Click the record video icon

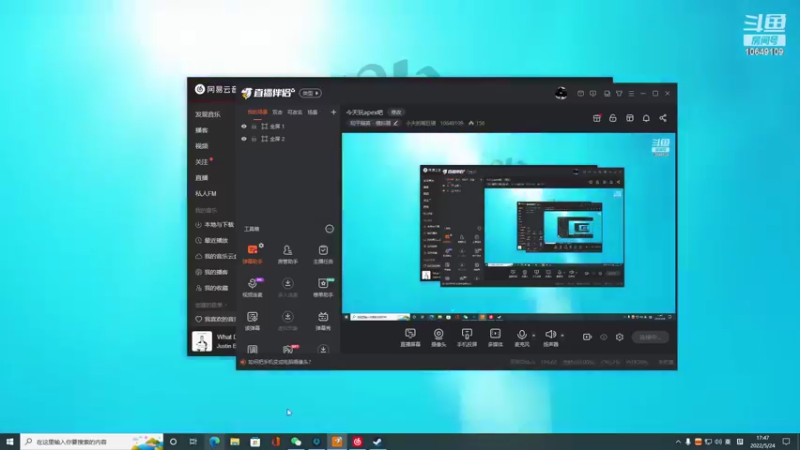[x=587, y=337]
